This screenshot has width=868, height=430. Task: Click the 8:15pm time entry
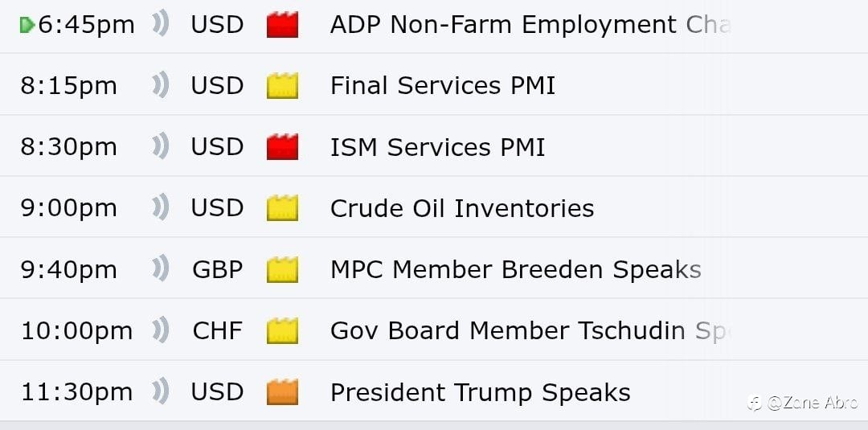(68, 86)
